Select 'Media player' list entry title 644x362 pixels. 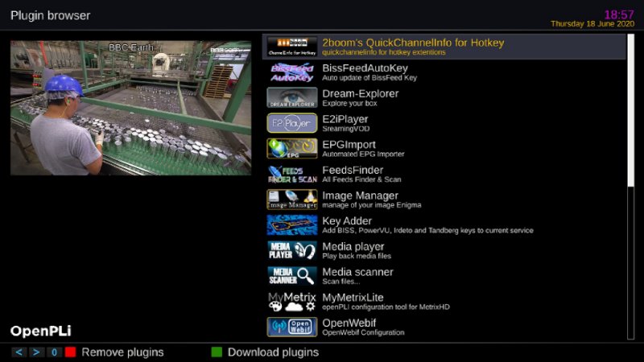(353, 246)
